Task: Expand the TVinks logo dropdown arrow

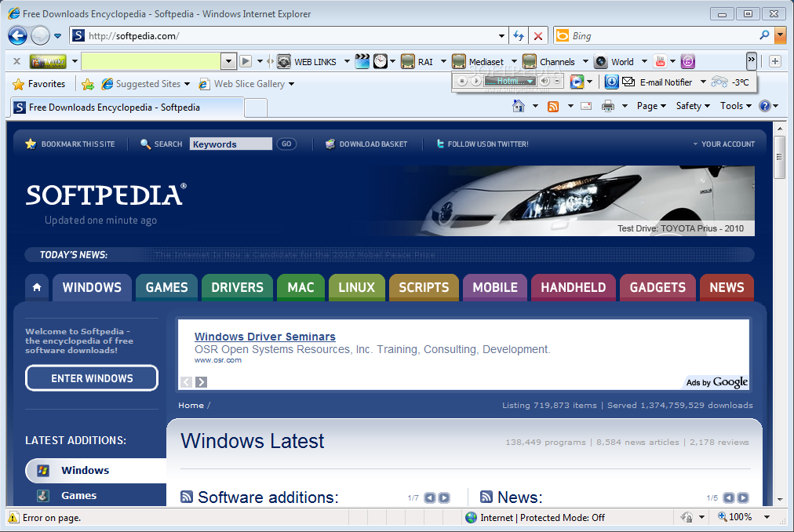Action: click(75, 62)
